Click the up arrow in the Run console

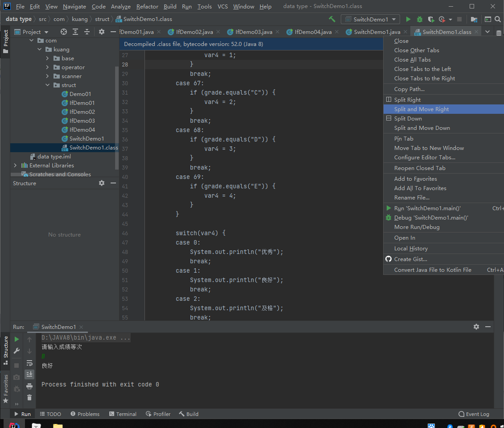[29, 339]
